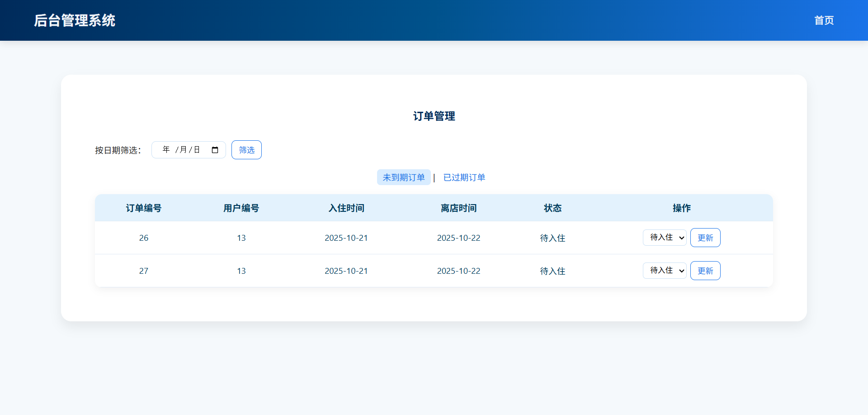Image resolution: width=868 pixels, height=415 pixels.
Task: Click the 日 day segment in date input
Action: pyautogui.click(x=196, y=149)
